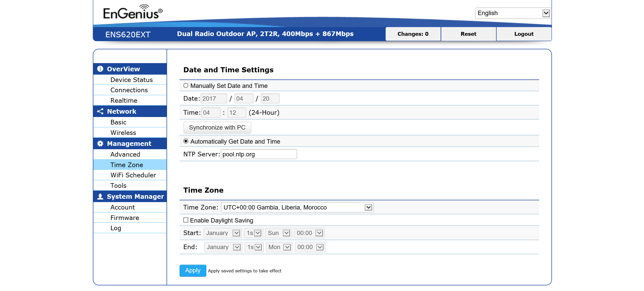Screen dimensions: 644x291
Task: Open End time 00:00 dropdown
Action: [310, 247]
